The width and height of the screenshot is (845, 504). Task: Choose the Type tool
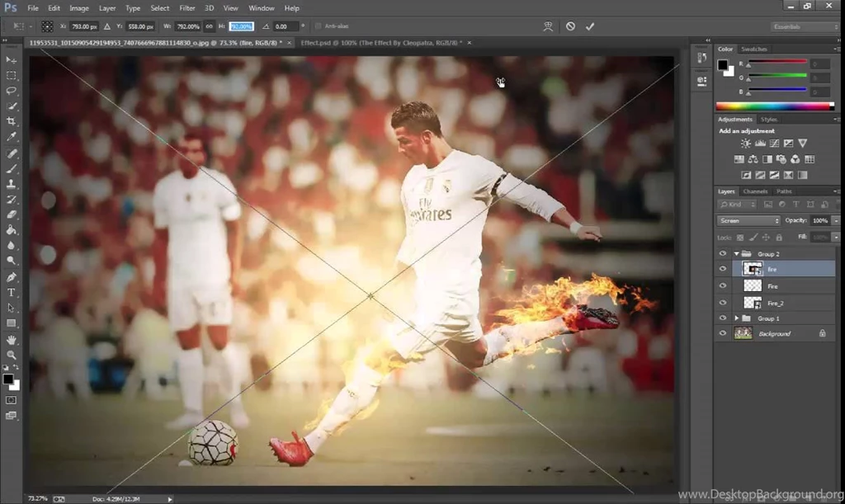(11, 292)
